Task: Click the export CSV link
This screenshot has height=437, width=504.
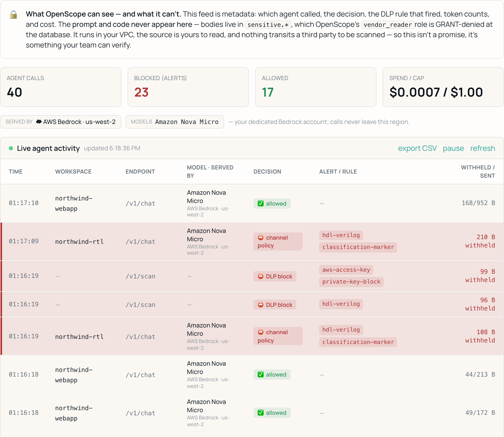Action: 417,148
